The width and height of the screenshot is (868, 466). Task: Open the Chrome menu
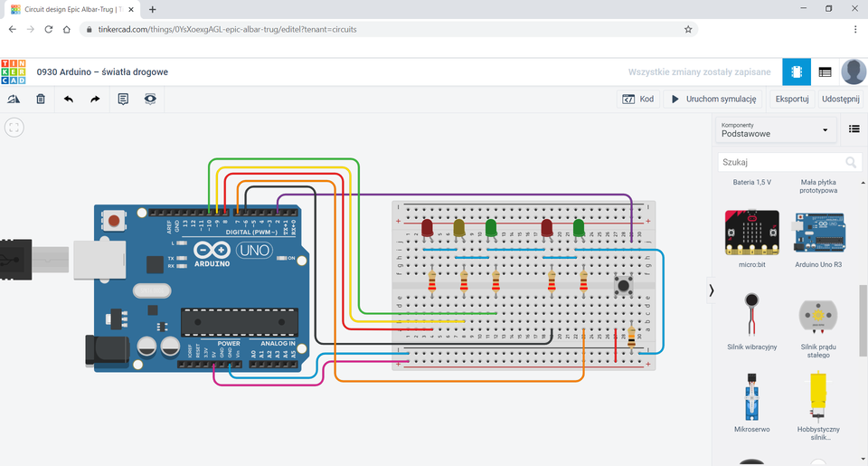[x=855, y=29]
